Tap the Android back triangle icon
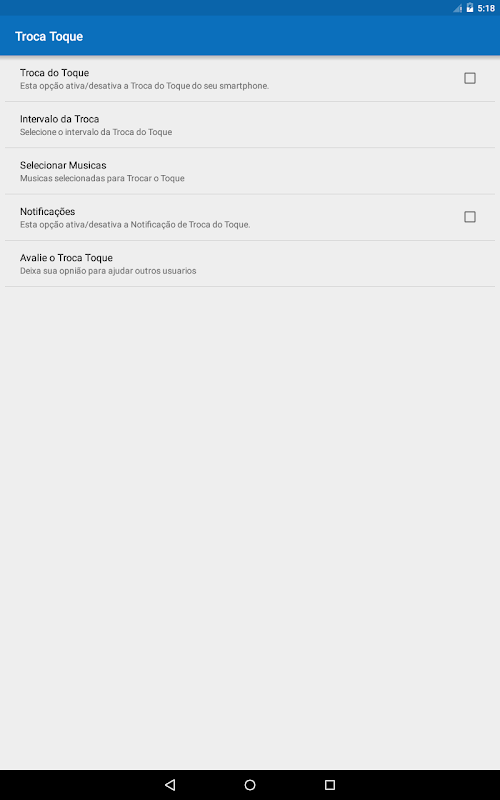Screen dimensions: 500x800 coord(170,784)
